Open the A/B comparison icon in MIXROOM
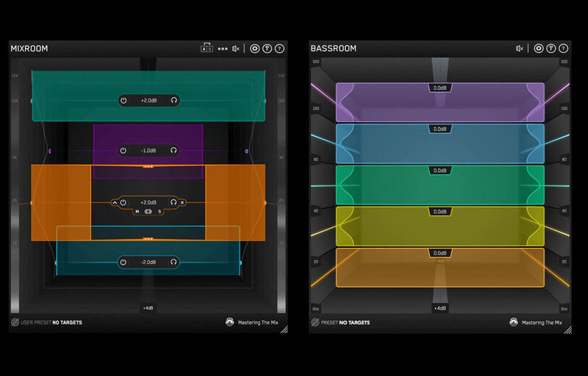The height and width of the screenshot is (376, 588). coord(207,48)
